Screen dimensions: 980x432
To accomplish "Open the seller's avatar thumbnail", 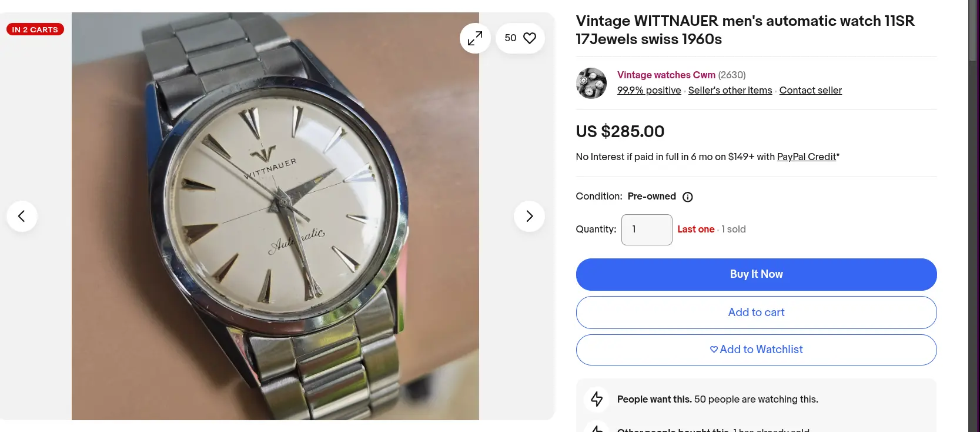I will coord(591,83).
